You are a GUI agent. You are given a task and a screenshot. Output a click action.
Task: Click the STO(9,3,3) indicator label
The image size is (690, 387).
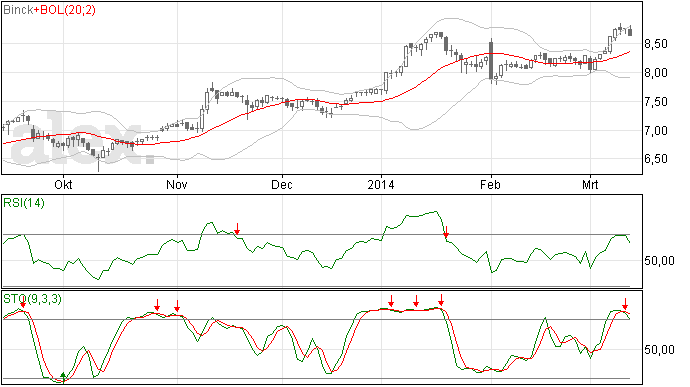click(x=33, y=299)
